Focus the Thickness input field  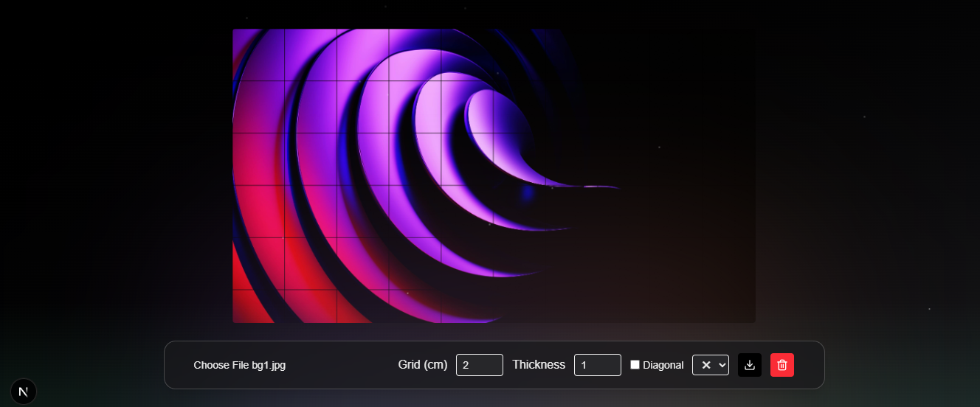pos(598,365)
